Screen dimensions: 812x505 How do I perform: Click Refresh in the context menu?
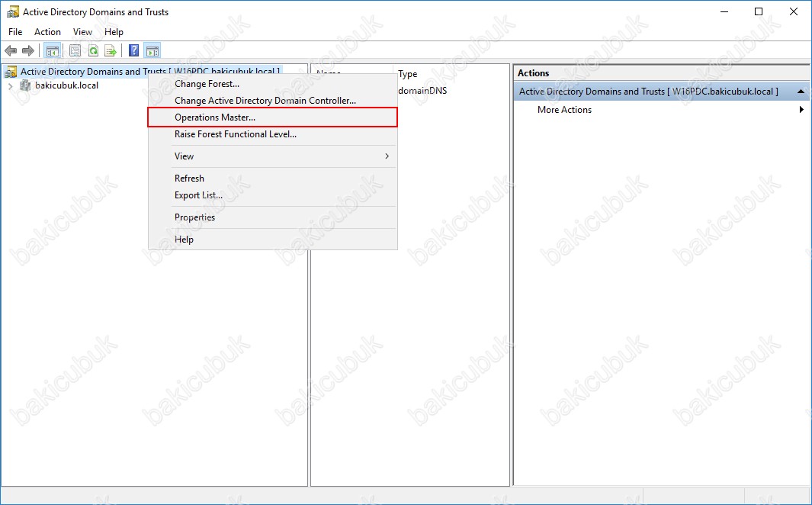[x=273, y=179]
